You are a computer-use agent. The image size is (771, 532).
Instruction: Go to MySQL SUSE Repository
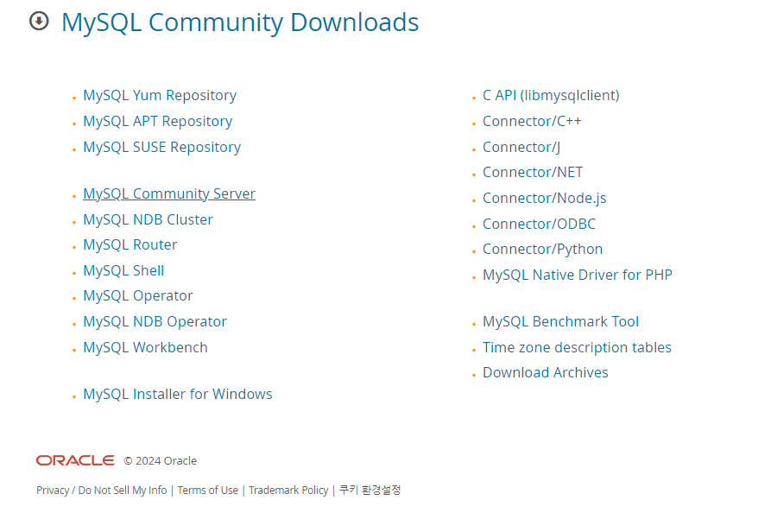[x=161, y=147]
